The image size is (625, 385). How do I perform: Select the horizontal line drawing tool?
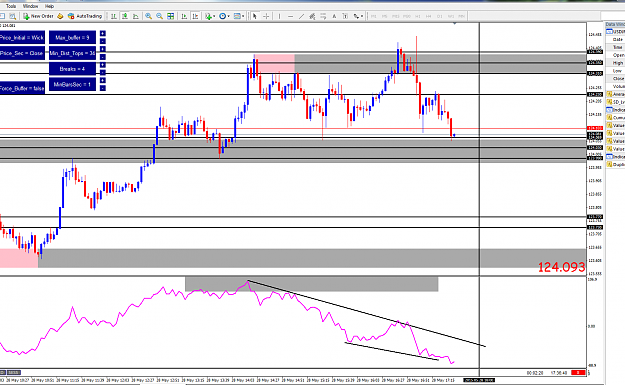pos(291,16)
